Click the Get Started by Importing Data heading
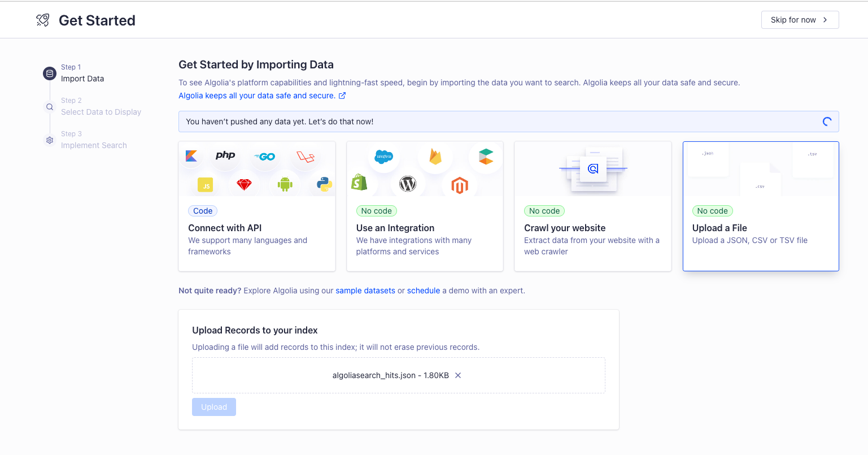 (256, 64)
